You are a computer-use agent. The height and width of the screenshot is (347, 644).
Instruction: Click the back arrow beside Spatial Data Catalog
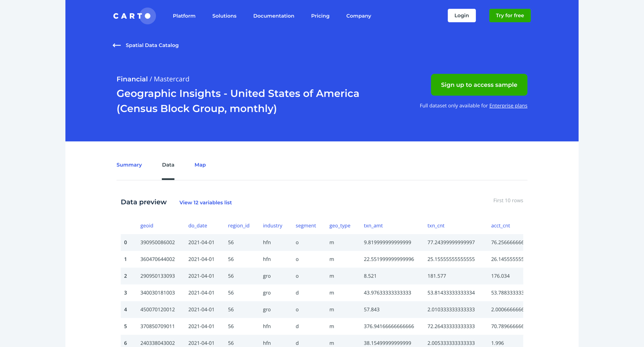(117, 45)
